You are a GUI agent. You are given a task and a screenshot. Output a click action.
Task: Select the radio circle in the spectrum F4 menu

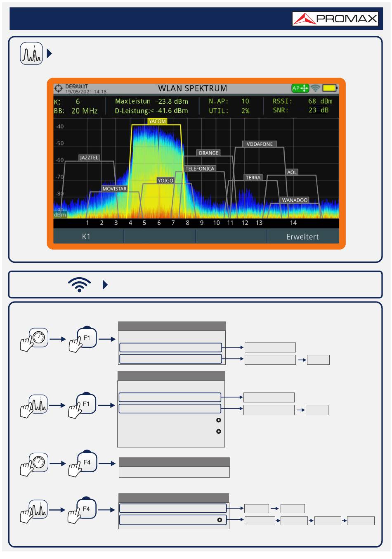220,520
